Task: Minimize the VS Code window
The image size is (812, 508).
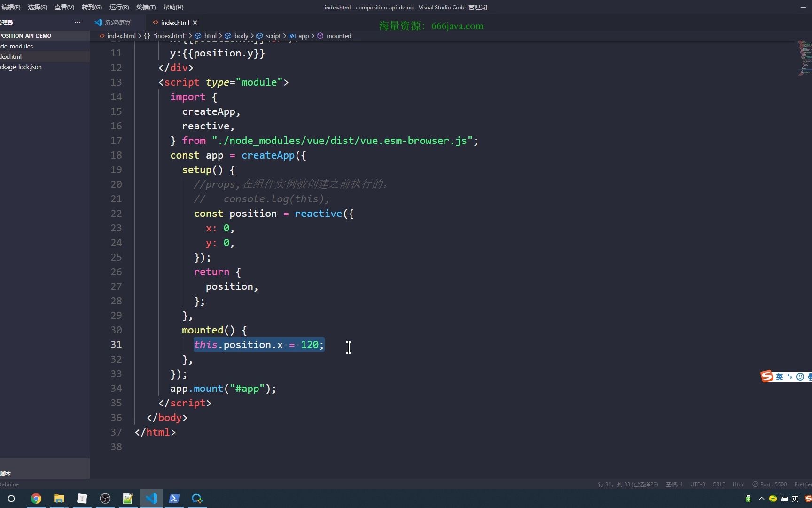Action: (x=803, y=7)
